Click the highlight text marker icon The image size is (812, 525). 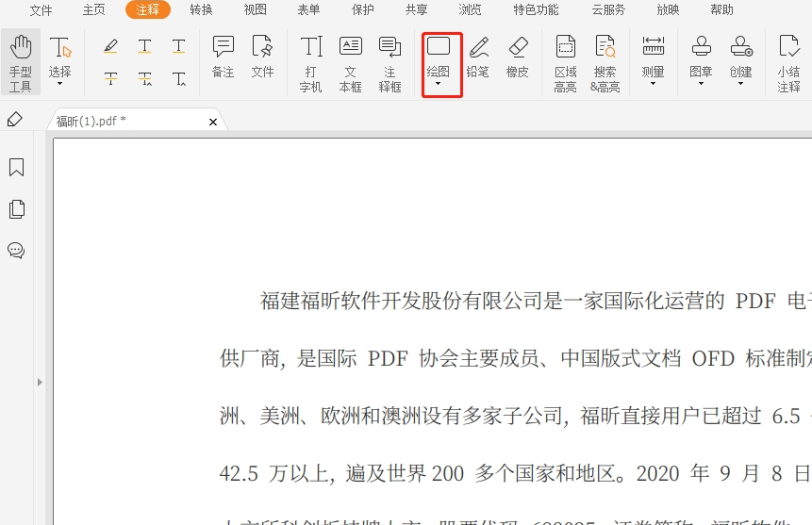click(x=111, y=45)
